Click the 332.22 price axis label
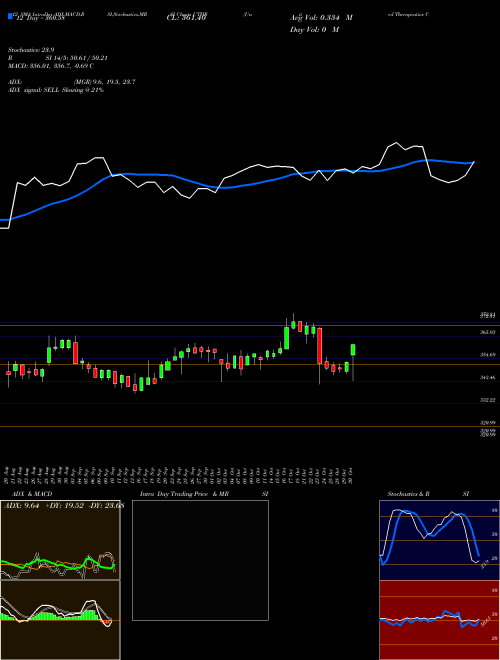The width and height of the screenshot is (500, 660). pos(487,400)
